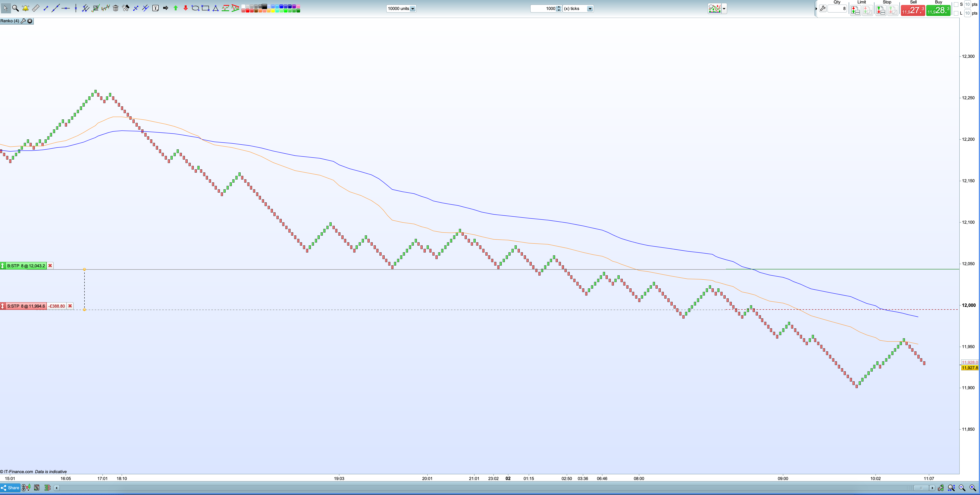Open the (x) ticks timeframe dropdown
Screen dimensions: 980x495
click(590, 9)
